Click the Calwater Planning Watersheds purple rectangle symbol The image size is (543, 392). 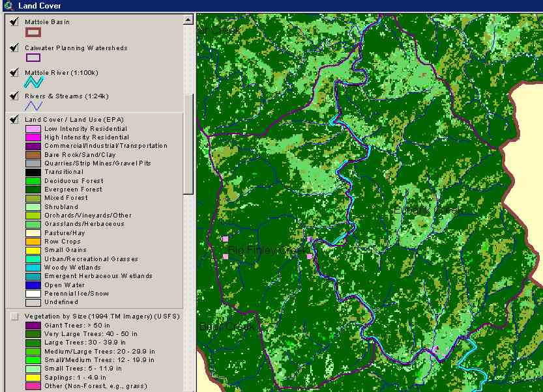click(x=33, y=57)
